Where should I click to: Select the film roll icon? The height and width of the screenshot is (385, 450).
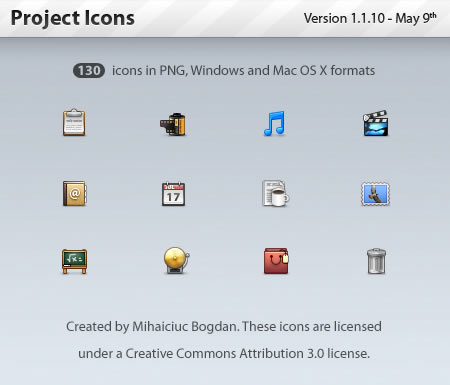(173, 124)
